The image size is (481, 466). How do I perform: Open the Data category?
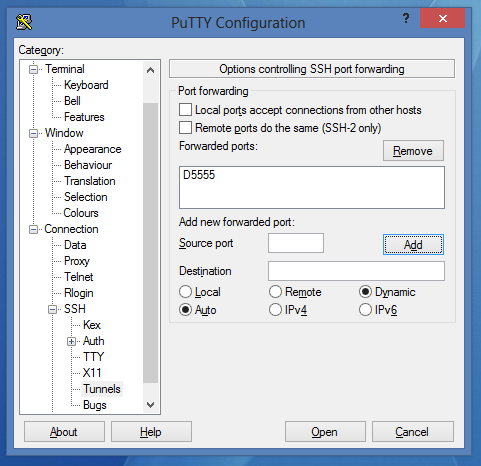click(x=75, y=245)
